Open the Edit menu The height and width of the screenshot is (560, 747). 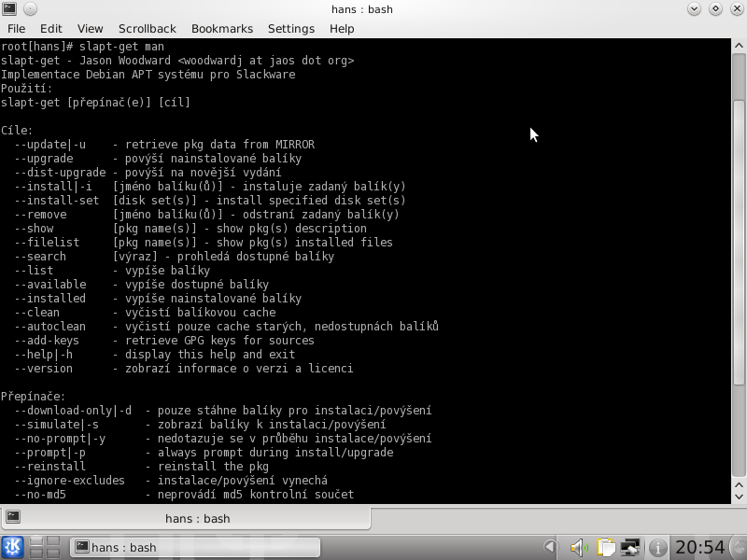click(51, 29)
